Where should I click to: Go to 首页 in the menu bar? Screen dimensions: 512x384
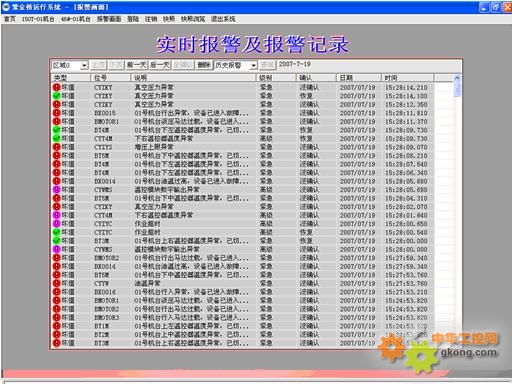pyautogui.click(x=10, y=19)
